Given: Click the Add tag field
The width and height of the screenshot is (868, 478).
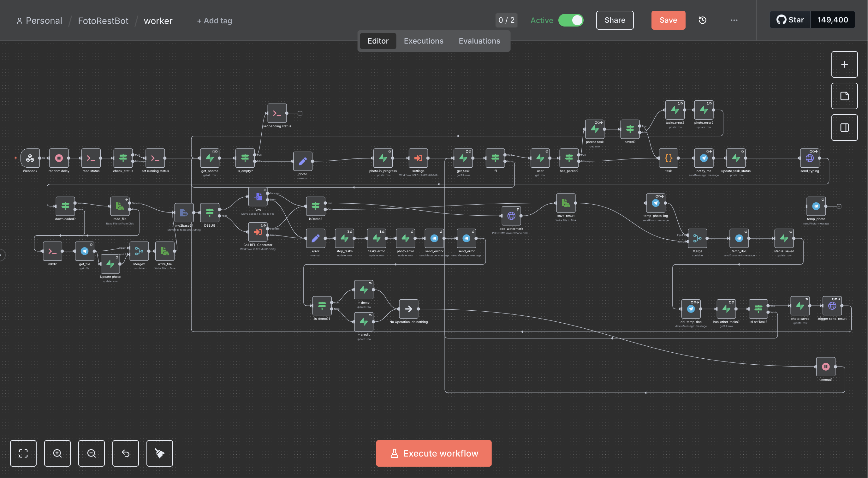Looking at the screenshot, I should [x=214, y=21].
